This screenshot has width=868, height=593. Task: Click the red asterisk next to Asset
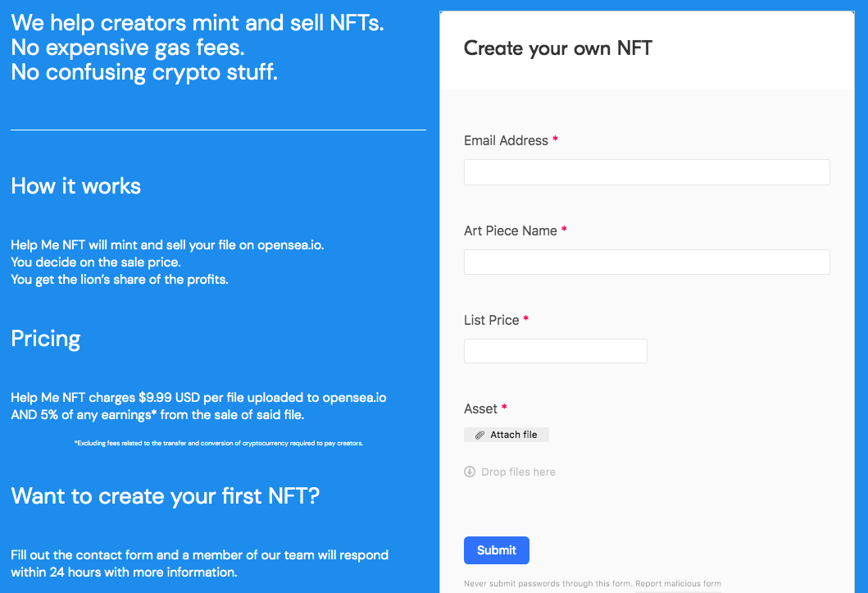[x=504, y=408]
